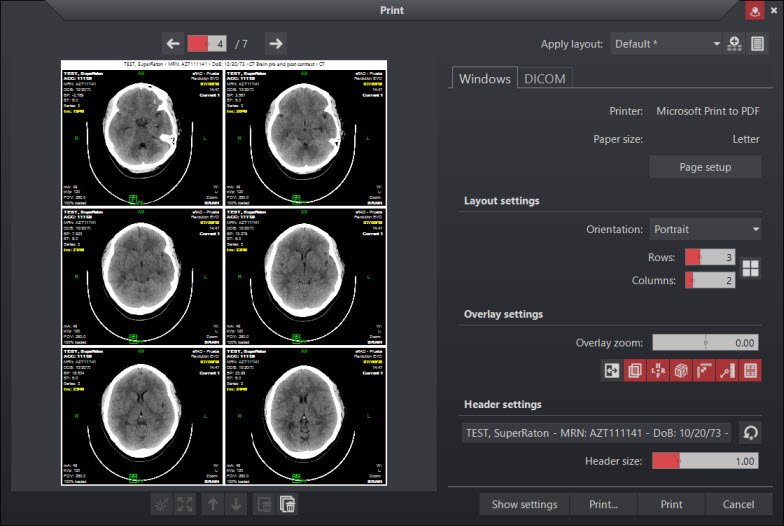This screenshot has width=784, height=526.
Task: Open Page setup
Action: tap(705, 167)
